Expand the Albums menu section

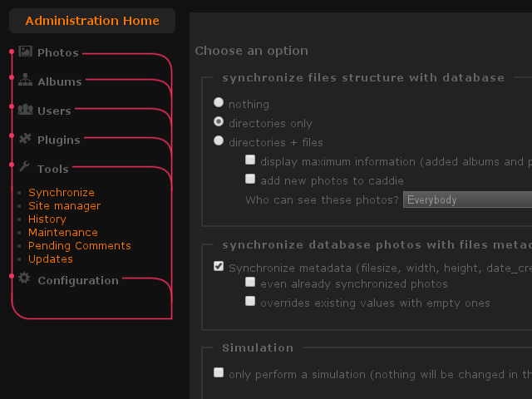click(x=59, y=81)
